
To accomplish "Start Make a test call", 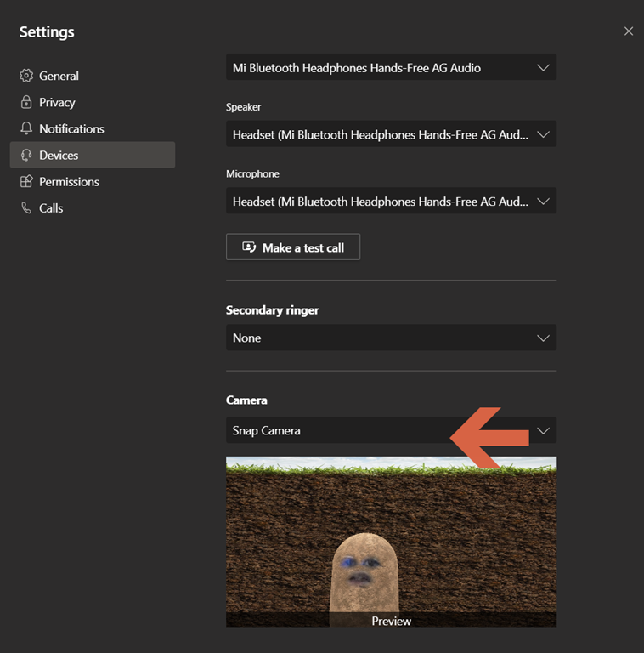I will 293,247.
